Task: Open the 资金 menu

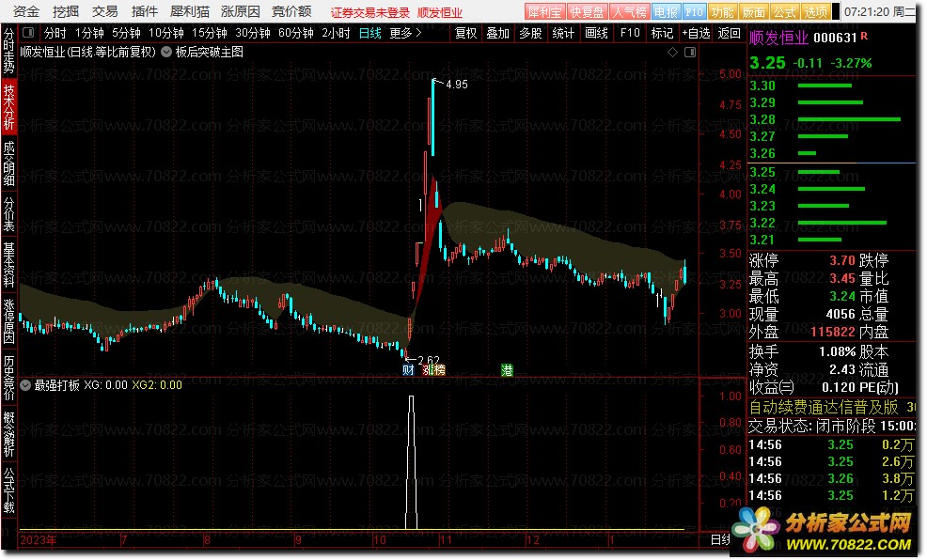Action: coord(26,11)
